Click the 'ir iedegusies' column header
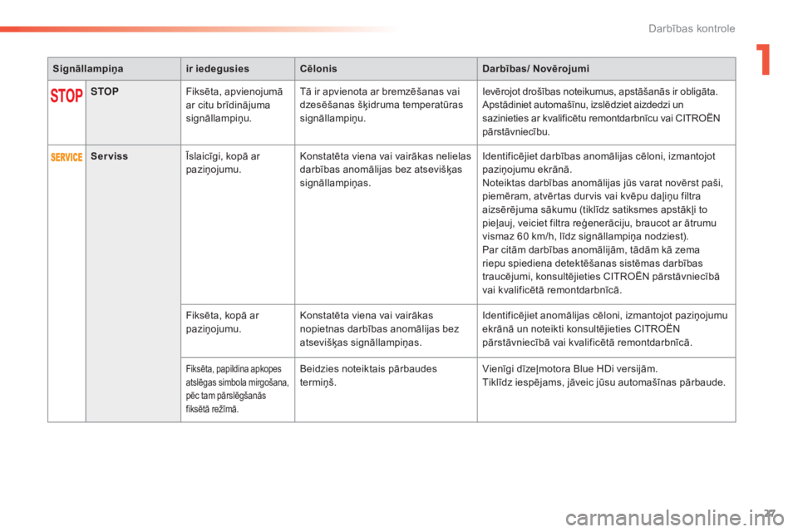The height and width of the screenshot is (532, 798). 238,69
